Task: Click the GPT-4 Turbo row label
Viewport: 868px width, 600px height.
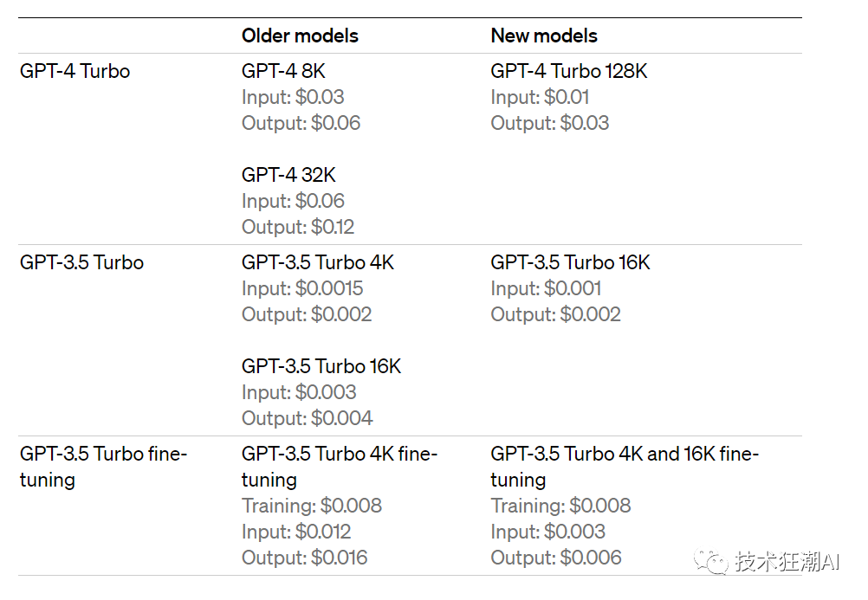Action: (x=74, y=71)
